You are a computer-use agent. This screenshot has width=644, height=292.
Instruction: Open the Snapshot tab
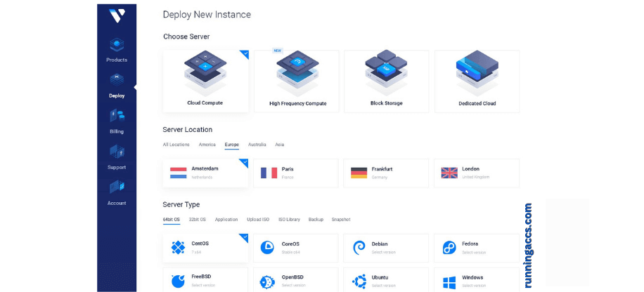point(341,220)
